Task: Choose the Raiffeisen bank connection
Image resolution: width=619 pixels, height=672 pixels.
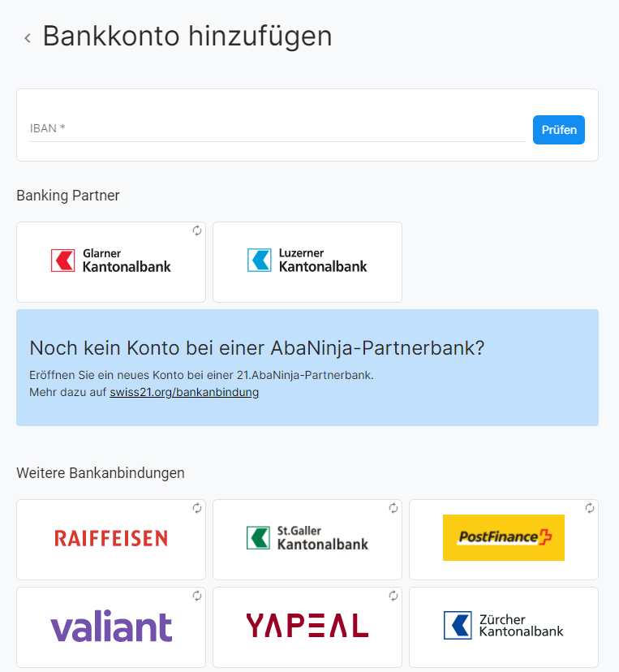Action: 111,540
